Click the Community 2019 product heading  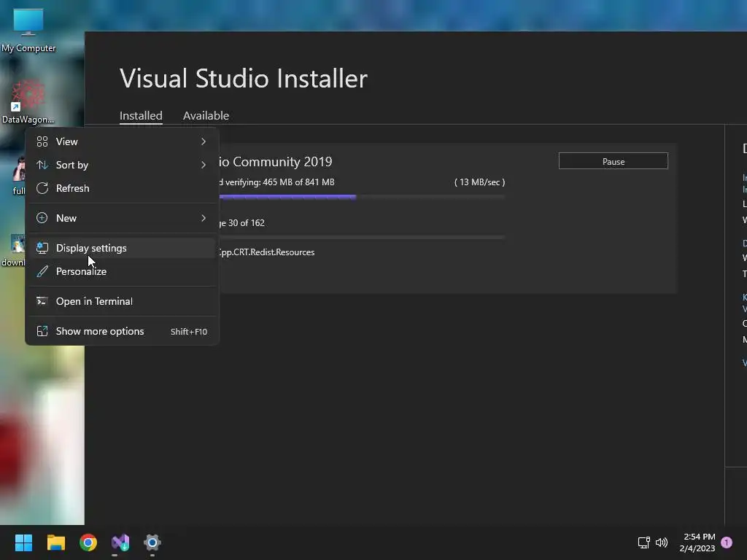275,162
